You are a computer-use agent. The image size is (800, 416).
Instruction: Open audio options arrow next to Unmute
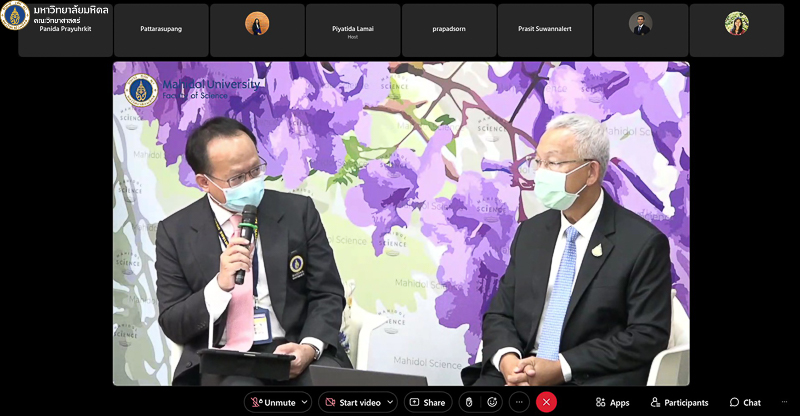(304, 402)
